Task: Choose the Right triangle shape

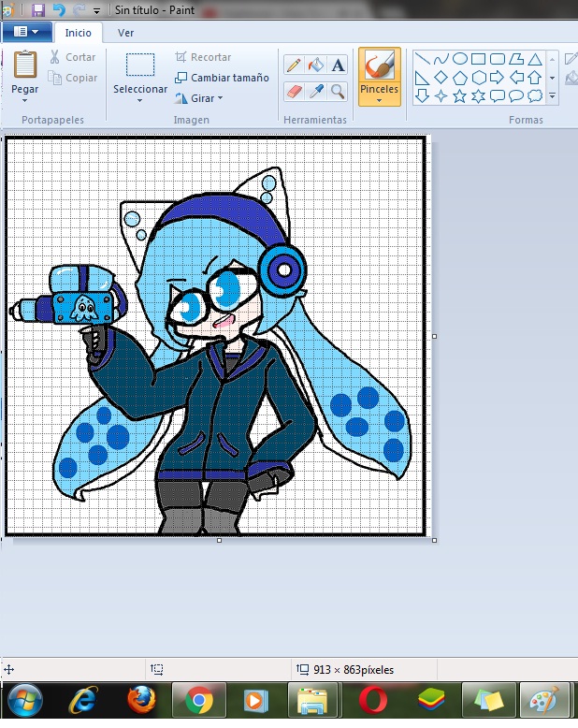Action: coord(422,77)
